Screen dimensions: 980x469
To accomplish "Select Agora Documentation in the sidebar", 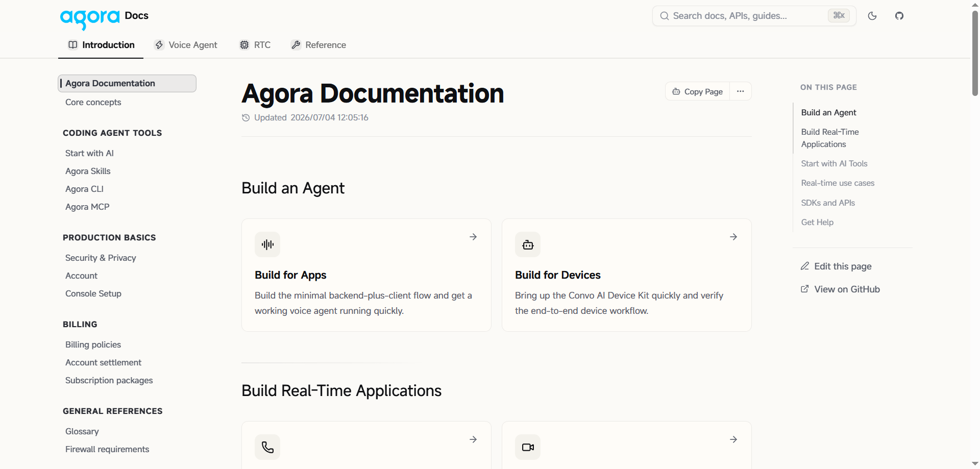I will tap(127, 83).
